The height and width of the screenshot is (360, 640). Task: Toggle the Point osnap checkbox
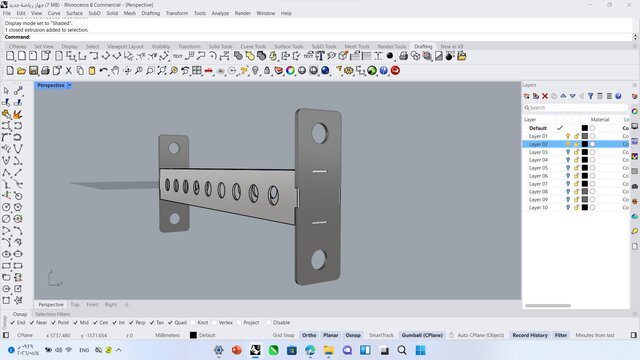[53, 322]
